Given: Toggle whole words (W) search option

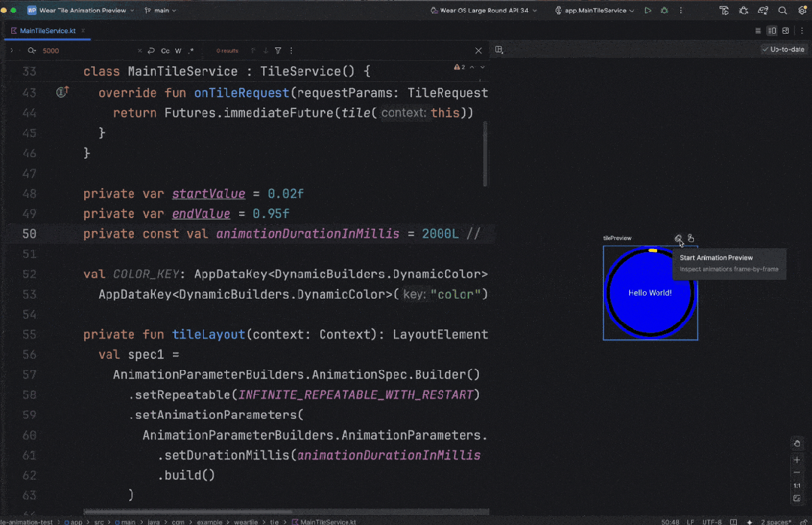Looking at the screenshot, I should click(x=178, y=50).
